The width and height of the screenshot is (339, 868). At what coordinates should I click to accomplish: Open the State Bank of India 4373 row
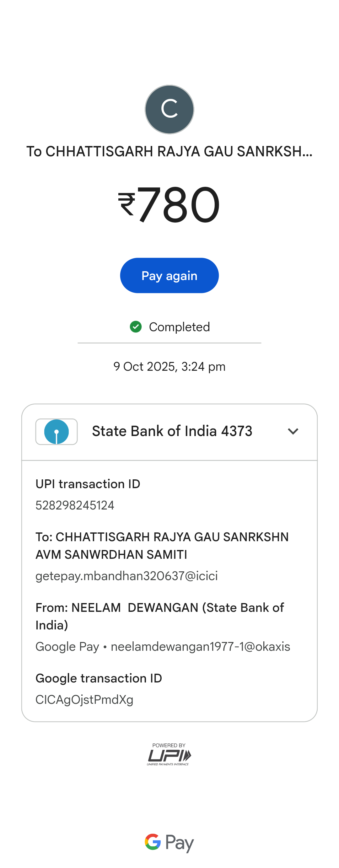coord(172,431)
